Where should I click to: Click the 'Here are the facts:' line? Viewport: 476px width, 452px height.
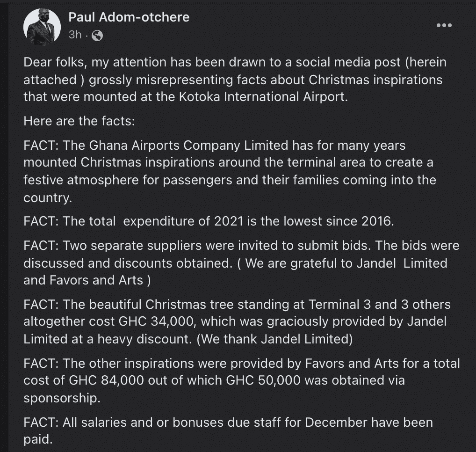tap(79, 121)
